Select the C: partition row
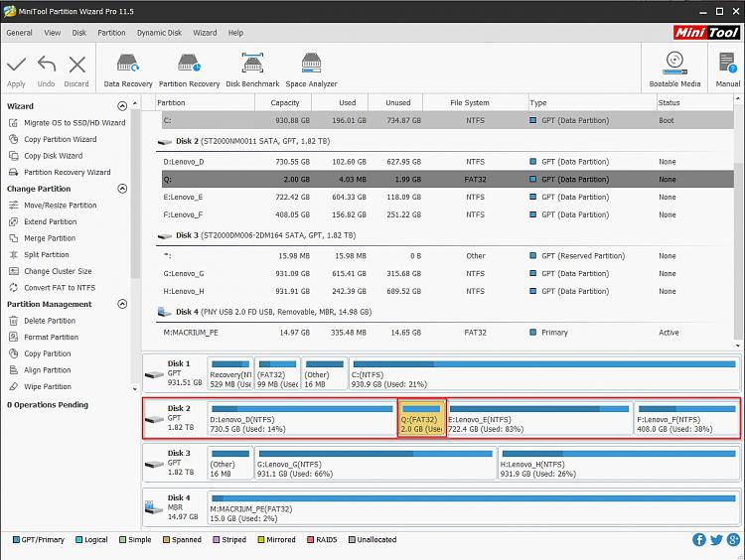 (448, 121)
